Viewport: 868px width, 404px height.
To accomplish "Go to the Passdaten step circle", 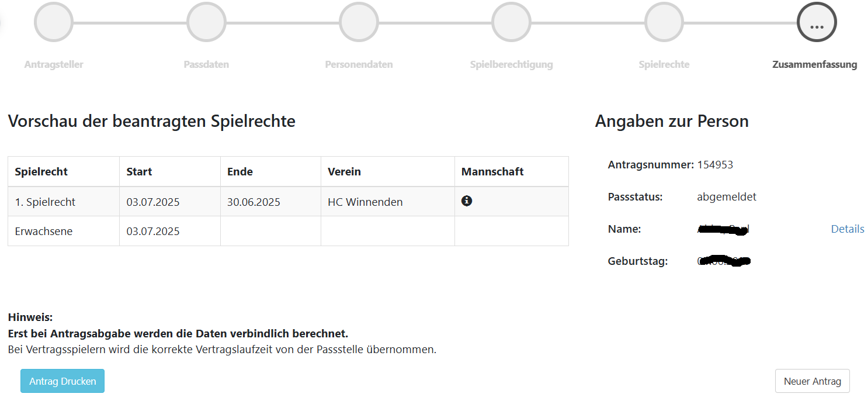I will coord(206,23).
